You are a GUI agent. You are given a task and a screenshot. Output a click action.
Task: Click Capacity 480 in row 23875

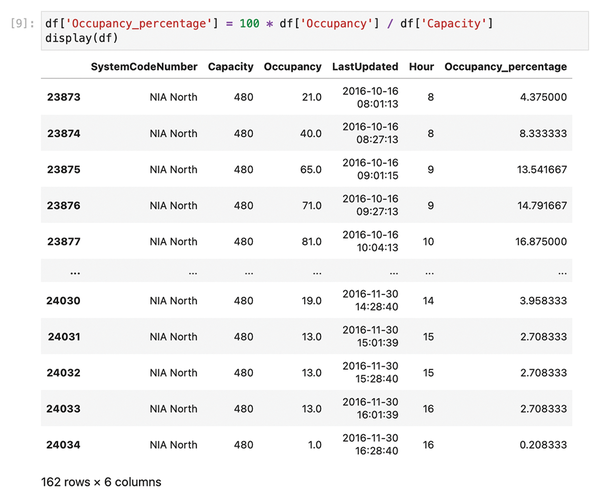(243, 170)
